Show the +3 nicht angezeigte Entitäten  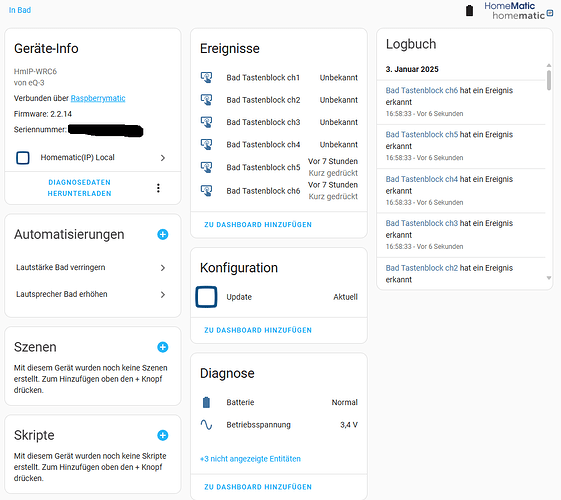[250, 459]
